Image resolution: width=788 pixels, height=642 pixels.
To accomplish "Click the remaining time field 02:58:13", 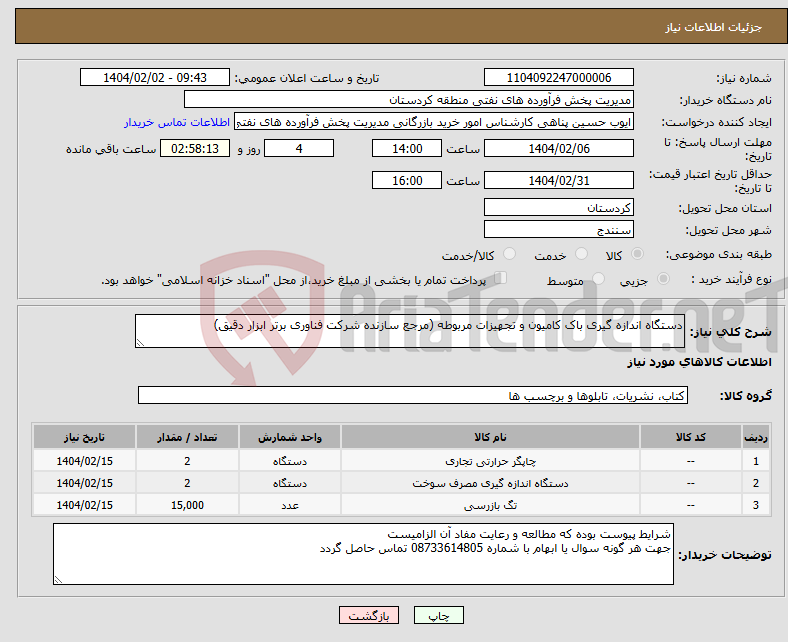I will tap(195, 148).
